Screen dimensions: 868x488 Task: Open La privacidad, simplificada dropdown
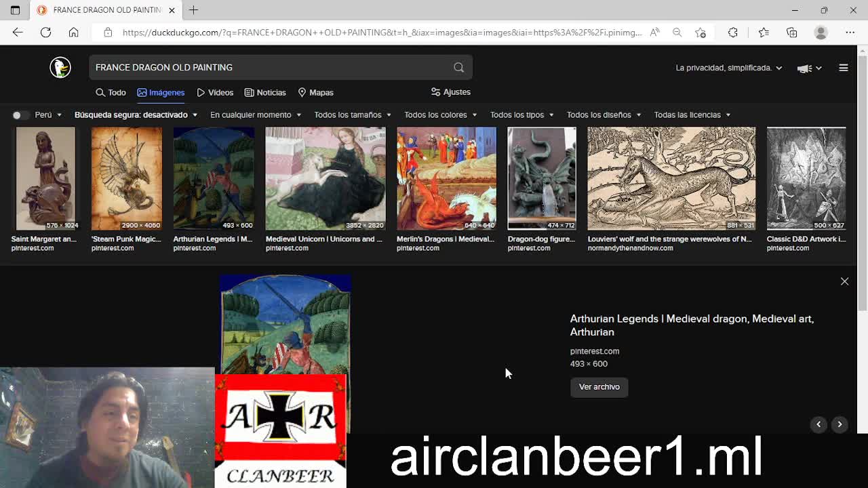point(729,68)
